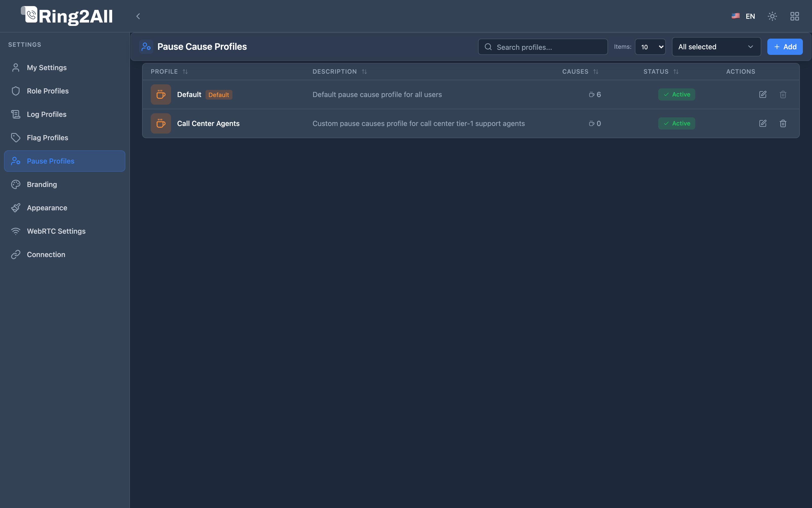Click the causes count 0

595,123
